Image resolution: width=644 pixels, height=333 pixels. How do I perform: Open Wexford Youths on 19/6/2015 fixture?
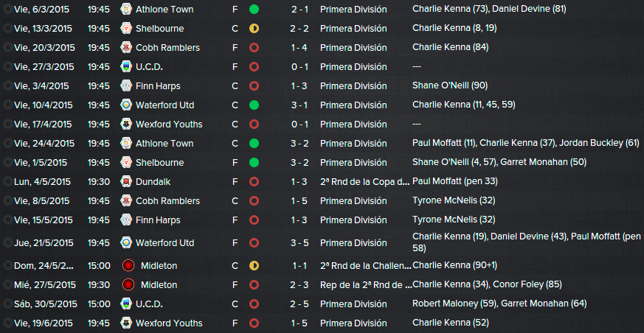point(169,323)
